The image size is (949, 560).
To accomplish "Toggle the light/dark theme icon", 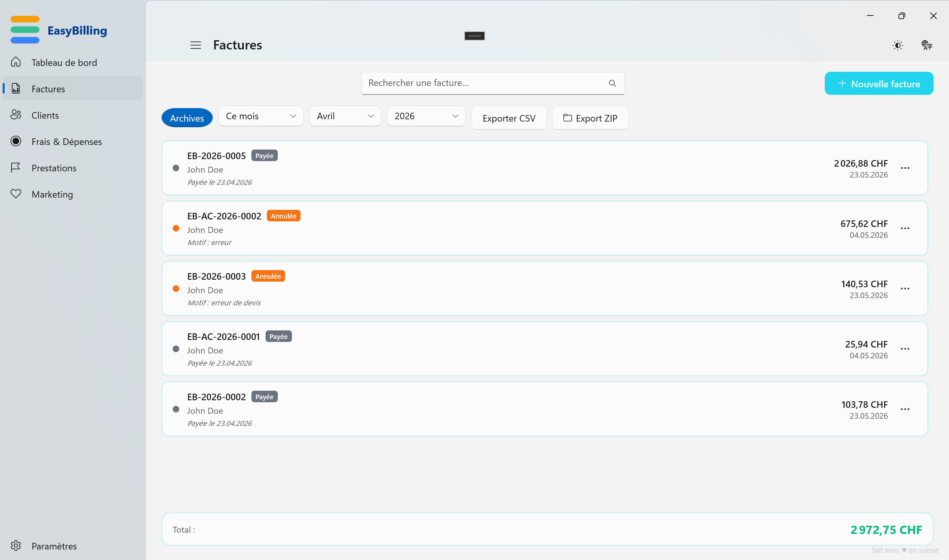I will pyautogui.click(x=898, y=45).
